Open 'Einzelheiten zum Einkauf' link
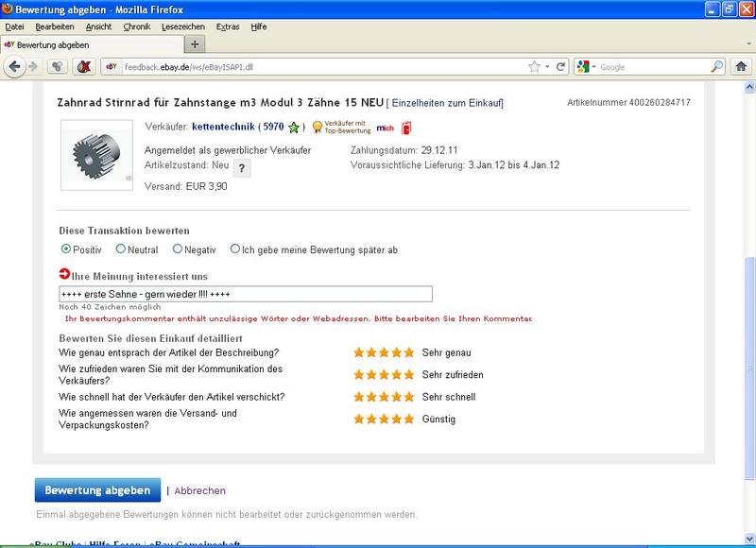Screen dimensions: 756x548 447,103
